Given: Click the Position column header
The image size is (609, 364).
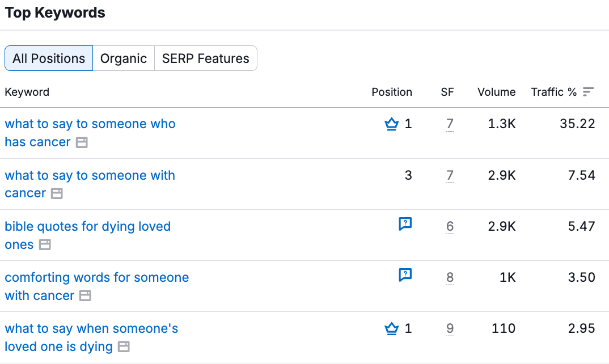Looking at the screenshot, I should [391, 91].
